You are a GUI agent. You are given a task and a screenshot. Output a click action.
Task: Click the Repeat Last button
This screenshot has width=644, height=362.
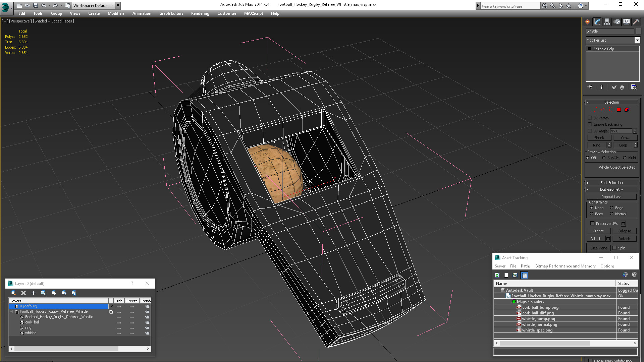[x=612, y=196]
